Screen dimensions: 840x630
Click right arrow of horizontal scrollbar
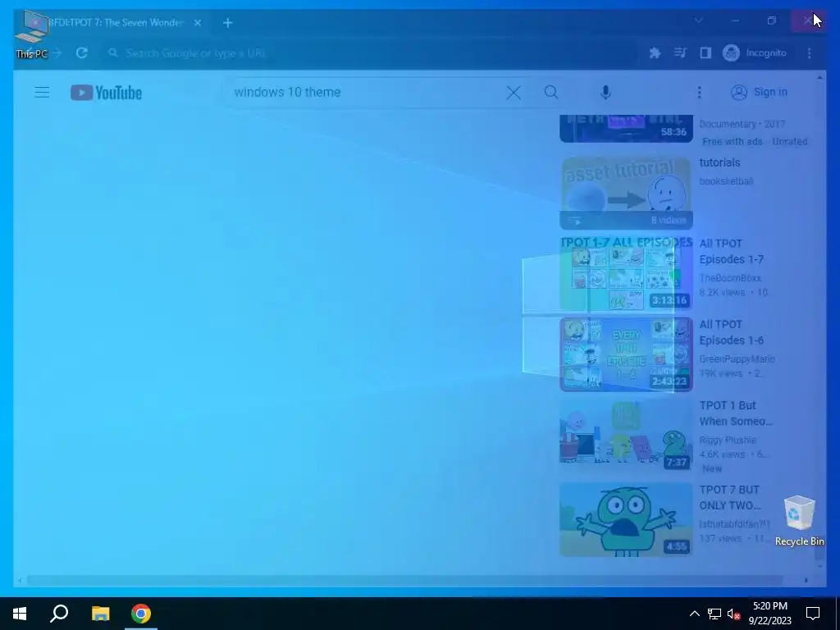[806, 580]
